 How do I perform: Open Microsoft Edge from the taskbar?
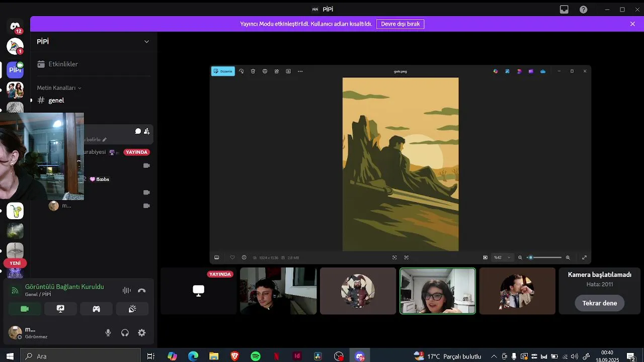click(x=193, y=356)
